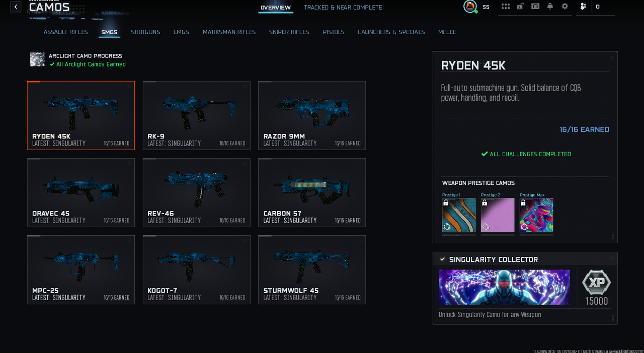Viewport: 644px width, 353px height.
Task: Select the Ryden 45K weapon card
Action: (81, 115)
